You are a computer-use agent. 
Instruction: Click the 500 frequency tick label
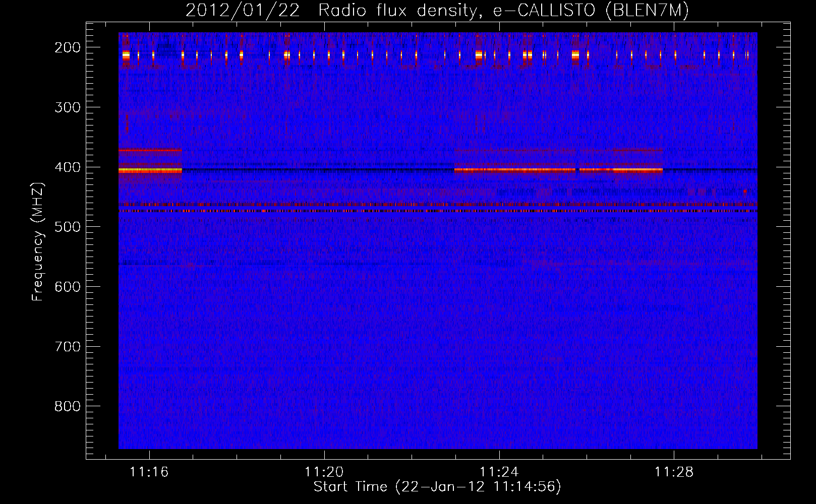point(68,227)
